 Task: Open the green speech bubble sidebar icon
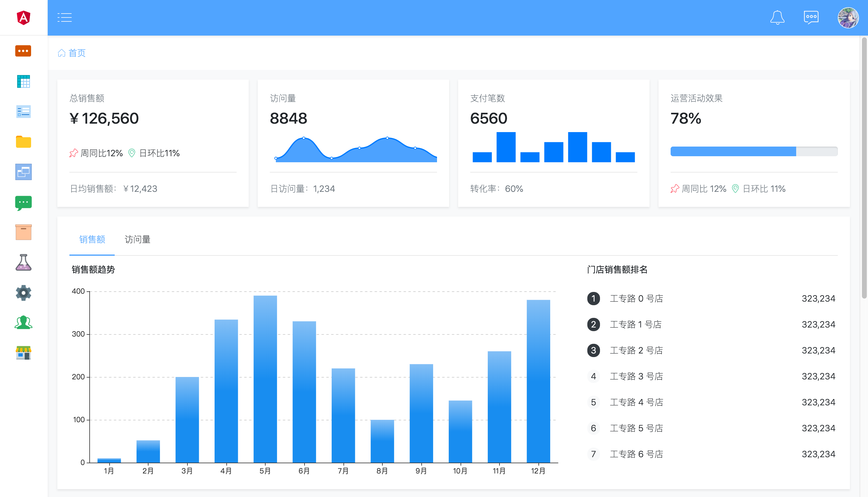(23, 203)
